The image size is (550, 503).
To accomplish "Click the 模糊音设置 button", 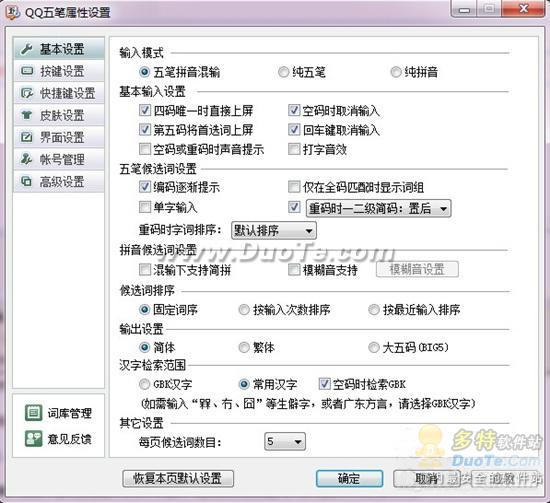I will coord(417,269).
